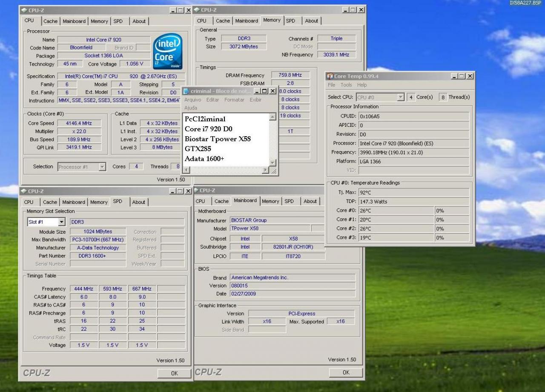Viewport: 545px width, 392px height.
Task: Click the DRAM Frequency 759.8 MHz value
Action: 290,75
